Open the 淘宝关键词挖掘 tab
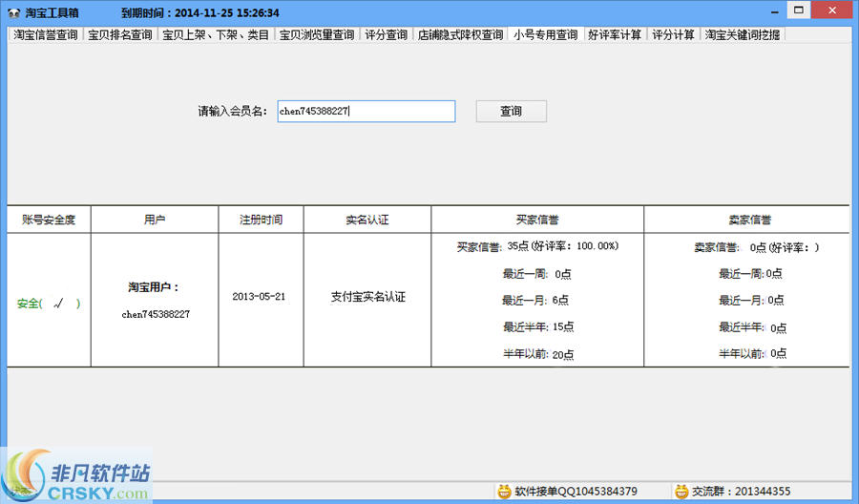This screenshot has width=859, height=504. (743, 35)
